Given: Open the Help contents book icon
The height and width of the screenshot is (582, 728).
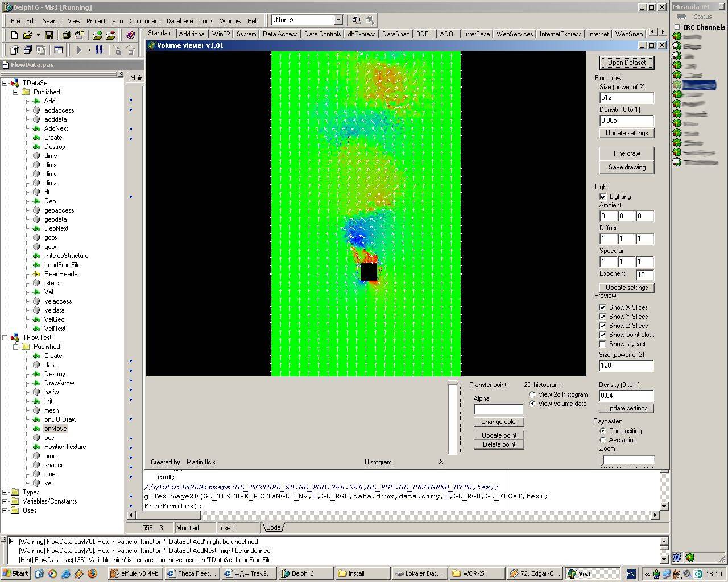Looking at the screenshot, I should pos(131,35).
